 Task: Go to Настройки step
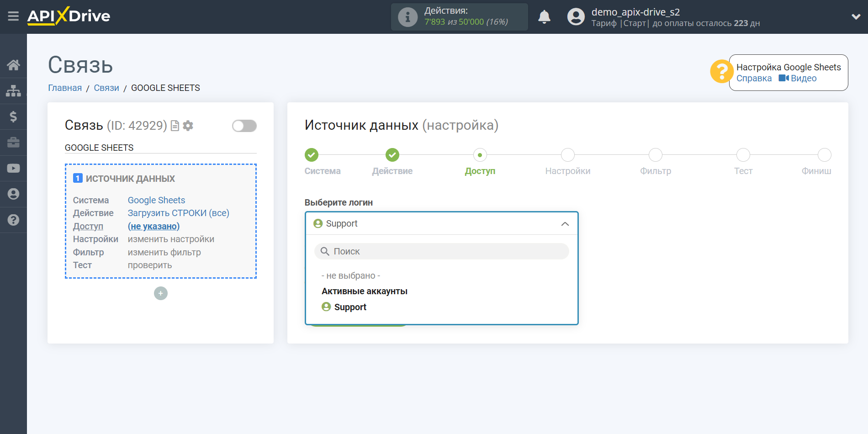pos(567,155)
